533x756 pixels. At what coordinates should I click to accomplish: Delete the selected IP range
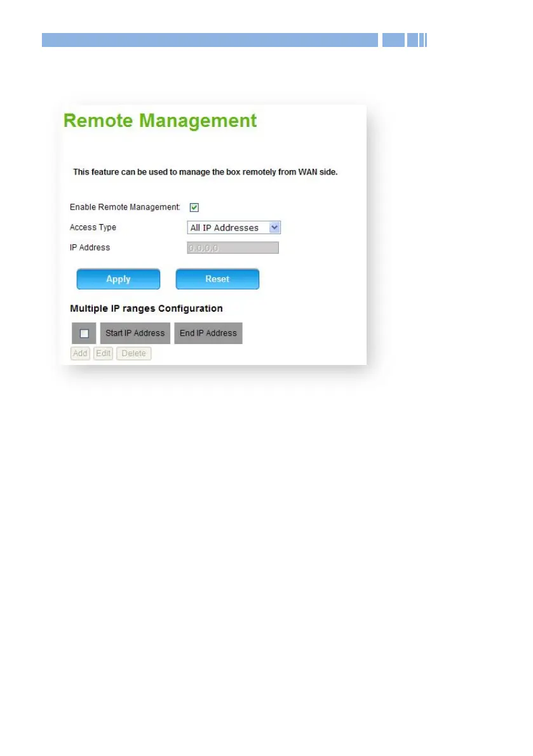point(133,354)
